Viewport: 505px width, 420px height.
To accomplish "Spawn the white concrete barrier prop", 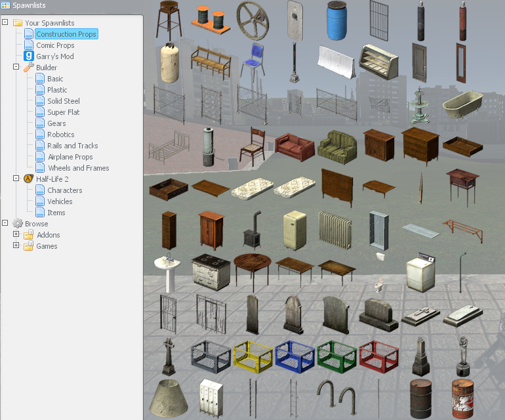I will coord(336,62).
